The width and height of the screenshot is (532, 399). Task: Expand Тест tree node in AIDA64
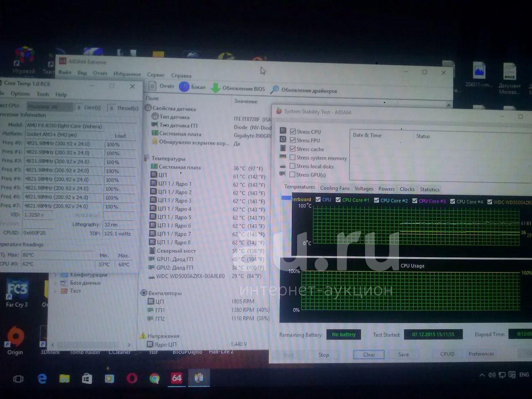55,291
